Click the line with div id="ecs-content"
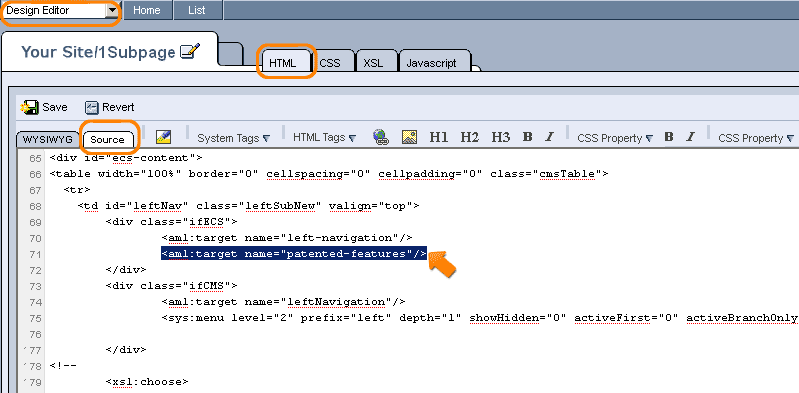This screenshot has height=393, width=799. pyautogui.click(x=126, y=158)
